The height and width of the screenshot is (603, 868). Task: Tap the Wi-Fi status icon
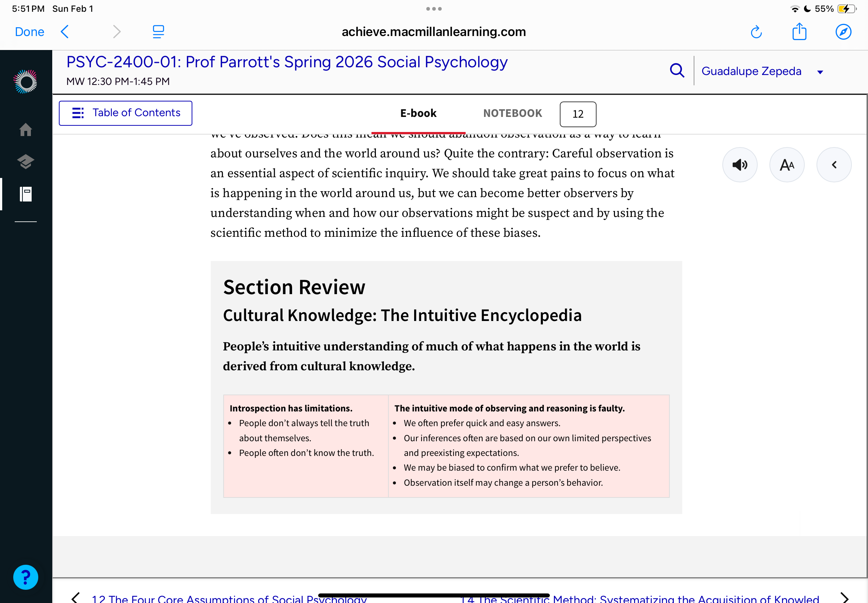point(795,9)
